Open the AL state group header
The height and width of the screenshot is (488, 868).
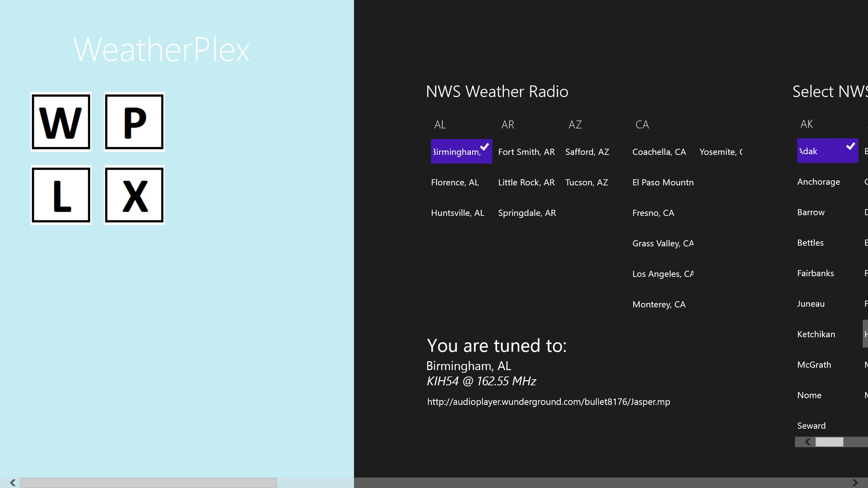[440, 125]
